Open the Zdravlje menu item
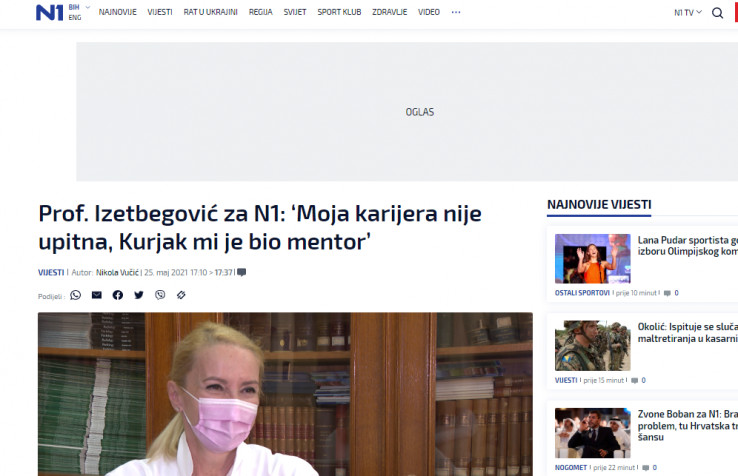 [x=389, y=13]
